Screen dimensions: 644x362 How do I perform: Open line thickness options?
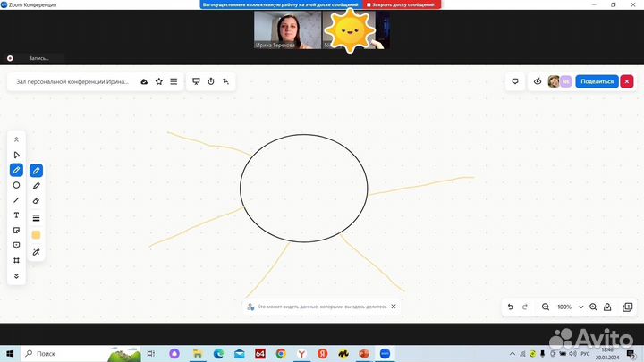[x=37, y=217]
